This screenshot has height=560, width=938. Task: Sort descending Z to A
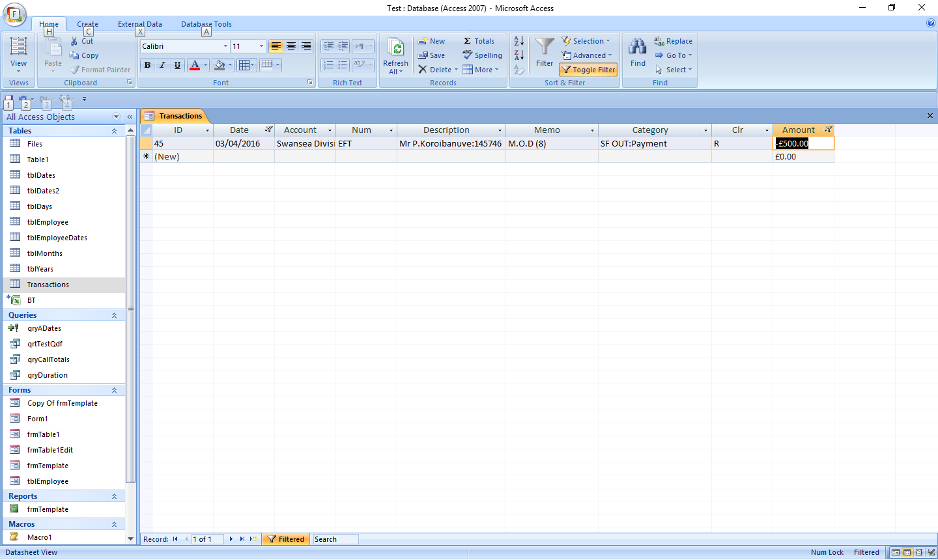[519, 55]
